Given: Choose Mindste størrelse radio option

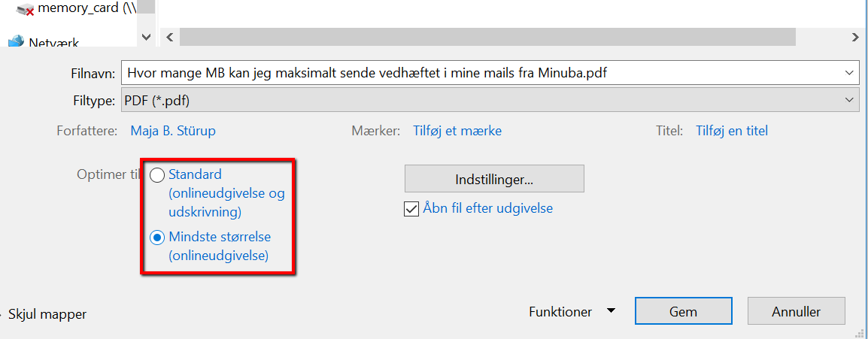Looking at the screenshot, I should point(157,238).
